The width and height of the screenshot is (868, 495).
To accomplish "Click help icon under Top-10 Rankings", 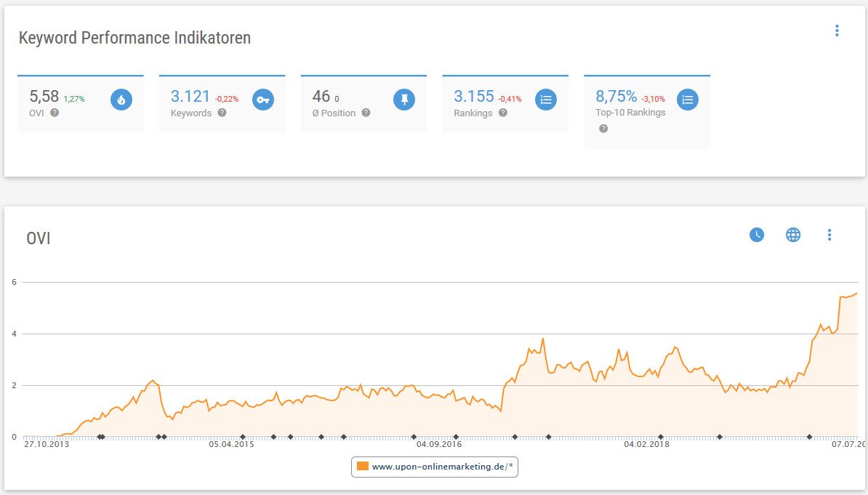I will (603, 129).
